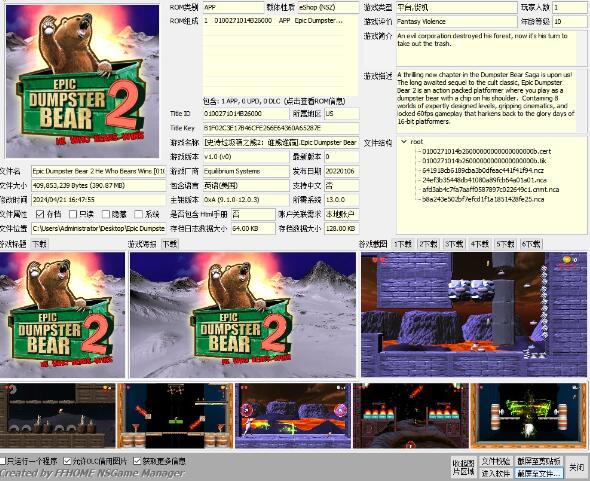Image resolution: width=590 pixels, height=481 pixels.
Task: Click the 游戏厂商 field Equilibrium Systems
Action: point(246,171)
